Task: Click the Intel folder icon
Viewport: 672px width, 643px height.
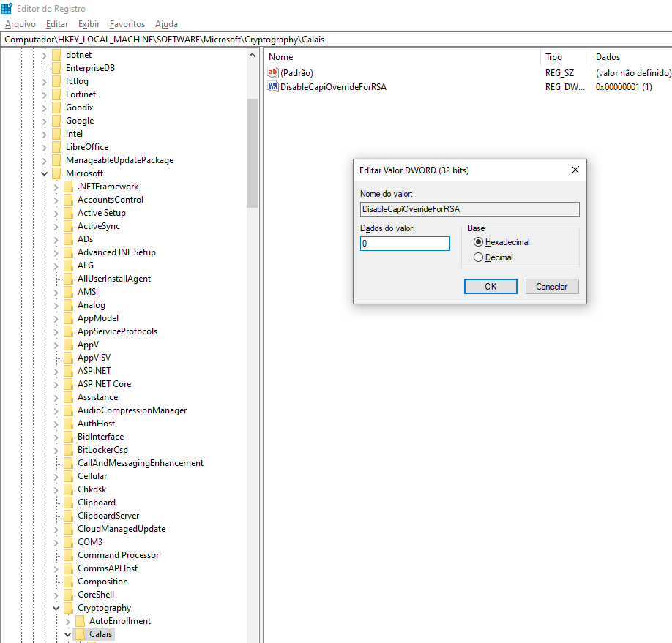Action: click(x=56, y=134)
